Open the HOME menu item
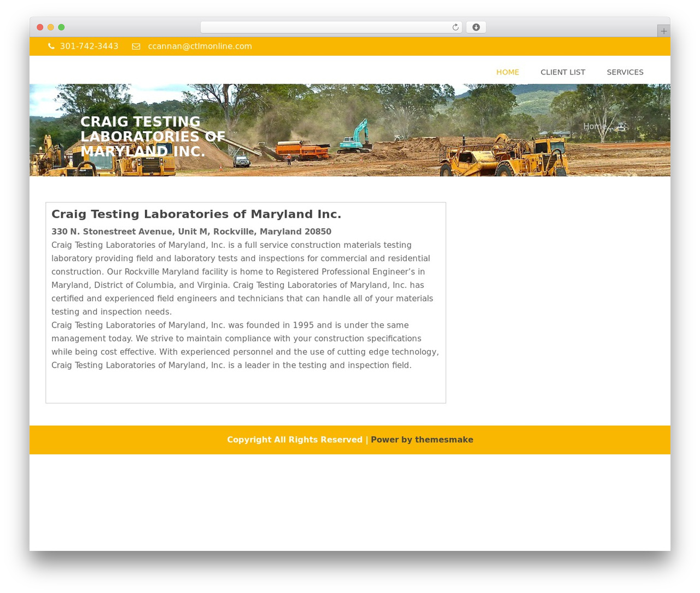The image size is (700, 593). tap(507, 72)
